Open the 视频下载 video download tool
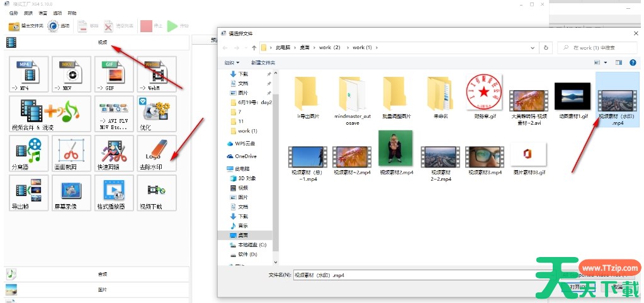This screenshot has width=644, height=303. (x=157, y=193)
